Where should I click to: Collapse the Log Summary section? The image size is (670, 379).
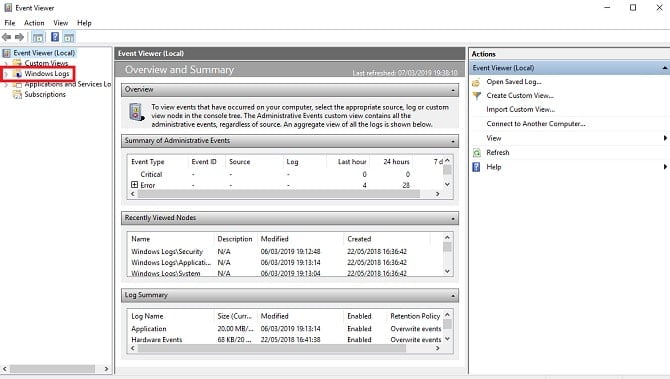pyautogui.click(x=453, y=296)
